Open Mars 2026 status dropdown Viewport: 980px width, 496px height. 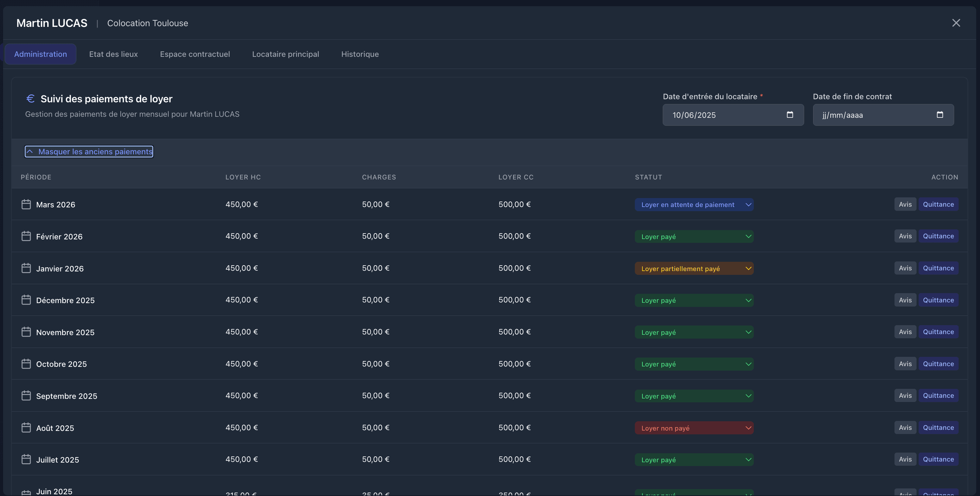pyautogui.click(x=694, y=205)
